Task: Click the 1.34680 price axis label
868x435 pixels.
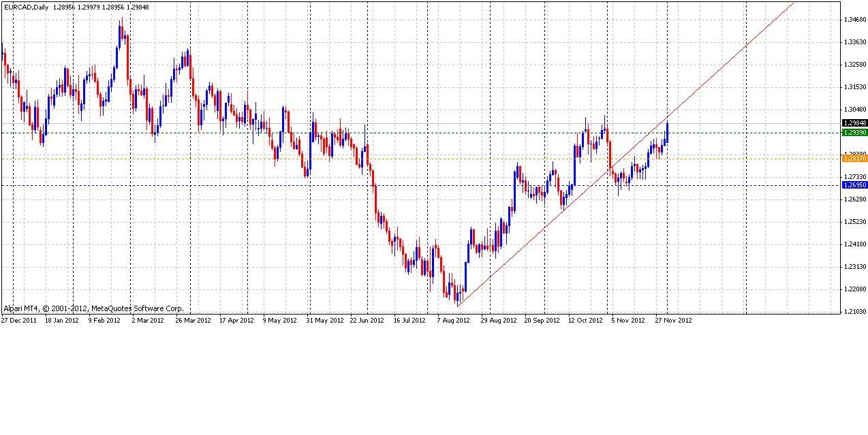Action: point(854,20)
